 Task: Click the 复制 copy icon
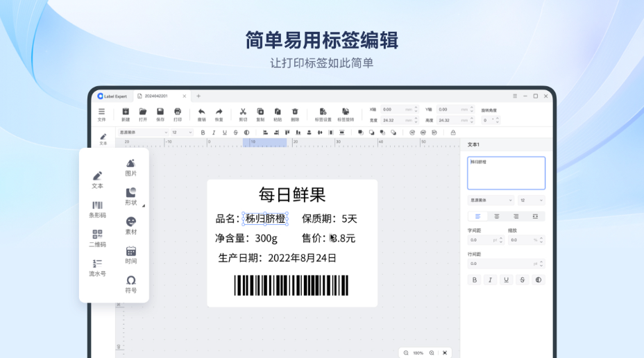point(260,114)
